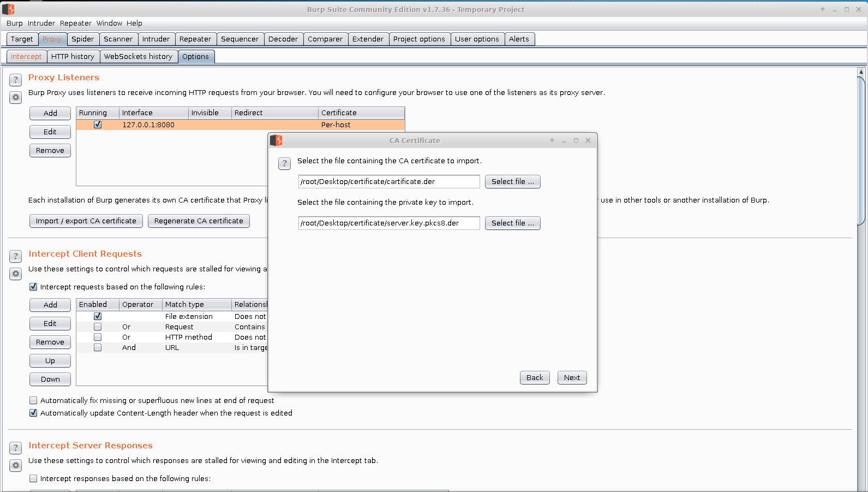Click keep-on-top arrow in CA Certificate dialog
This screenshot has width=868, height=492.
click(552, 140)
